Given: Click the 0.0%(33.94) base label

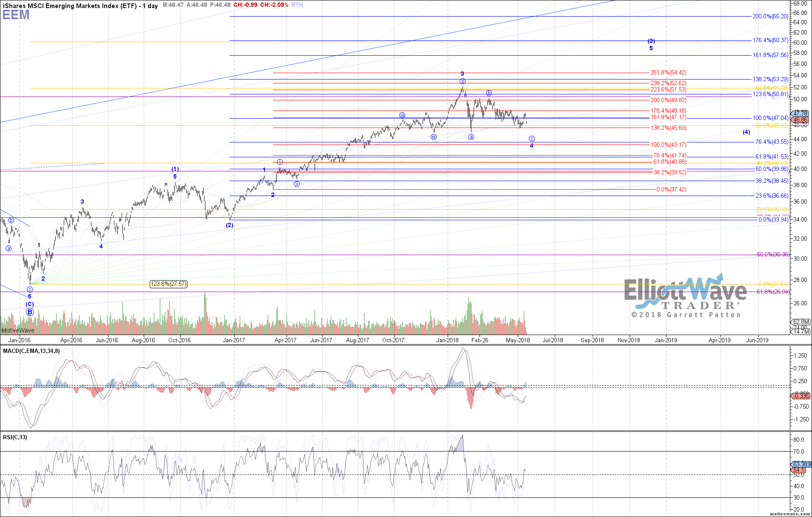Looking at the screenshot, I should [x=773, y=220].
